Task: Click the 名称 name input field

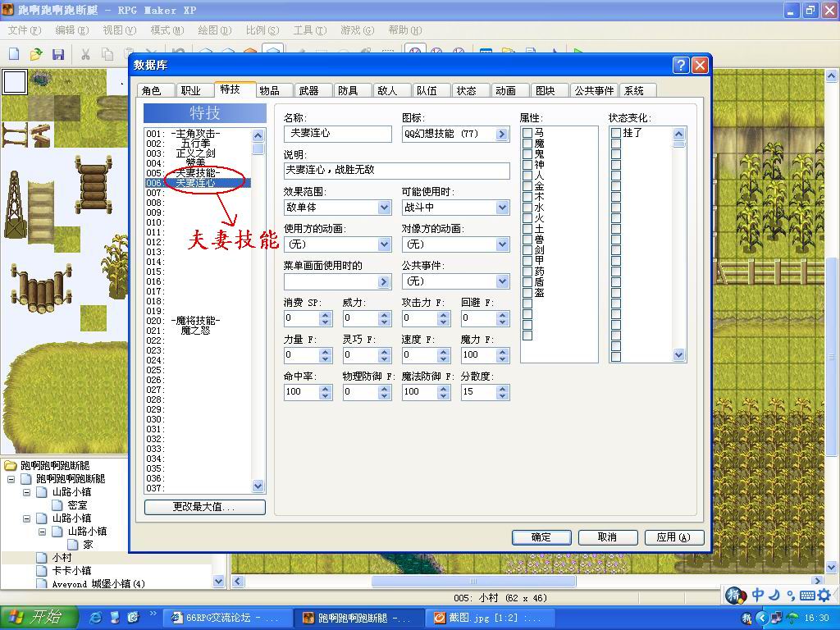Action: point(337,134)
